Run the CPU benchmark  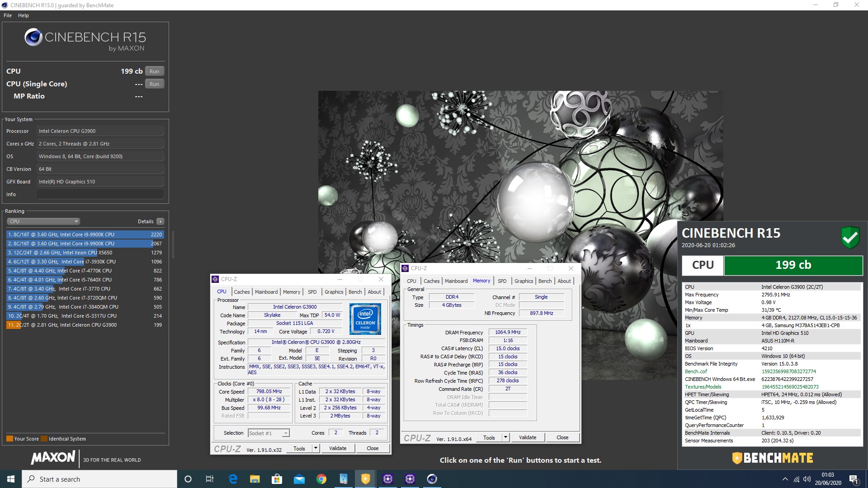pos(155,71)
